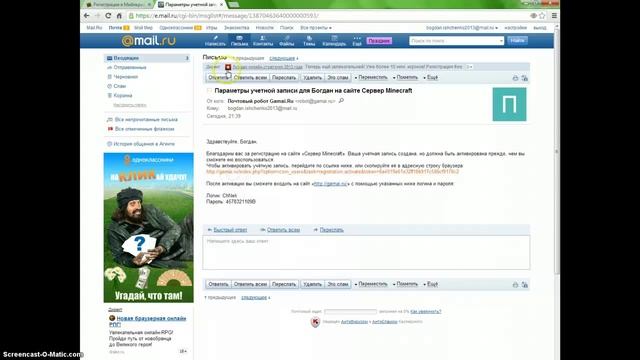This screenshot has height=360, width=640.
Task: Click the Найти search button
Action: click(518, 40)
